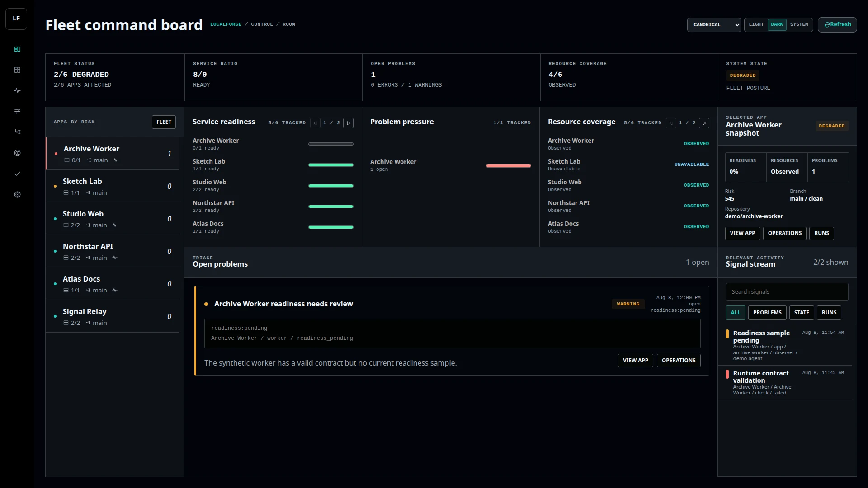Go to next Resource coverage page
Viewport: 868px width, 488px height.
704,123
